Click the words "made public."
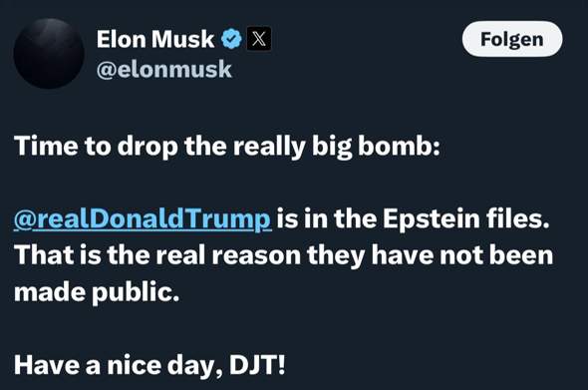The width and height of the screenshot is (588, 390). [97, 293]
